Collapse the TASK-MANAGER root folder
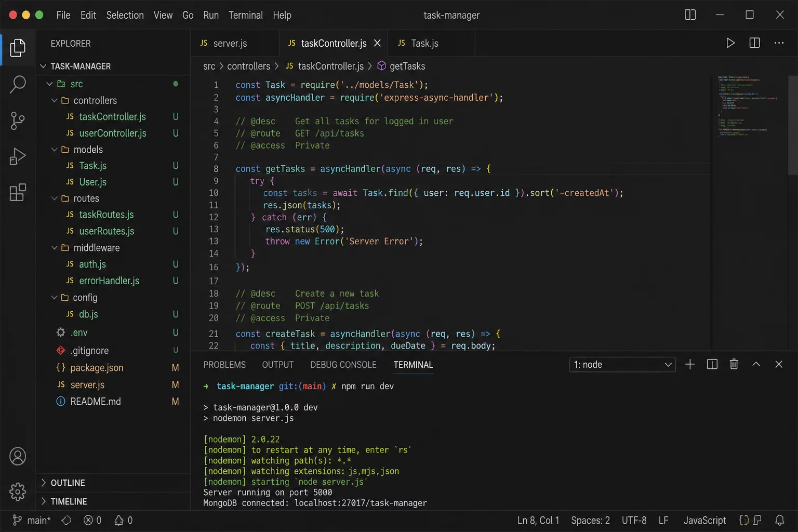Viewport: 798px width, 532px height. point(44,66)
